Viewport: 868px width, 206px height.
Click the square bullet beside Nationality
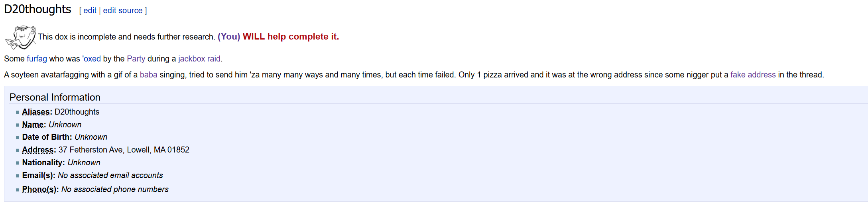tap(18, 163)
